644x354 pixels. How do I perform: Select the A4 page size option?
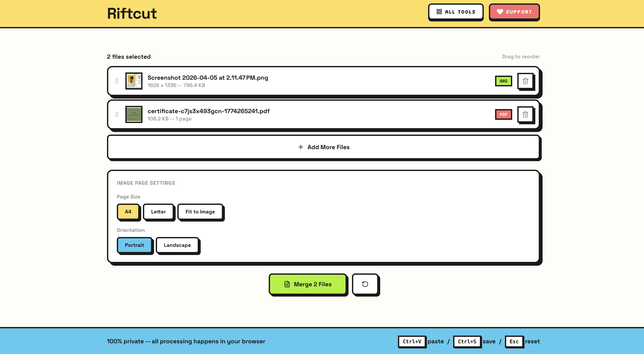tap(128, 212)
